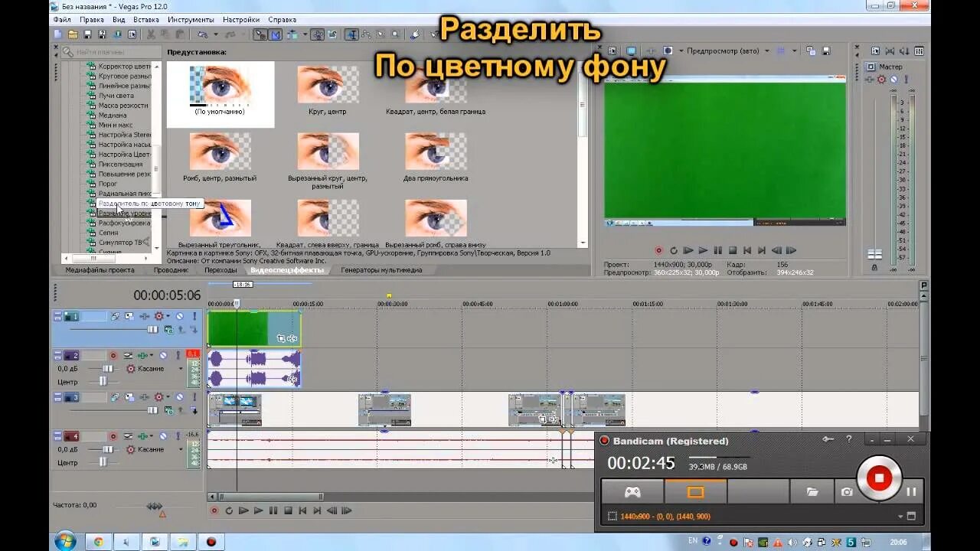The image size is (980, 551).
Task: Open the Инструменты menu
Action: tap(190, 19)
